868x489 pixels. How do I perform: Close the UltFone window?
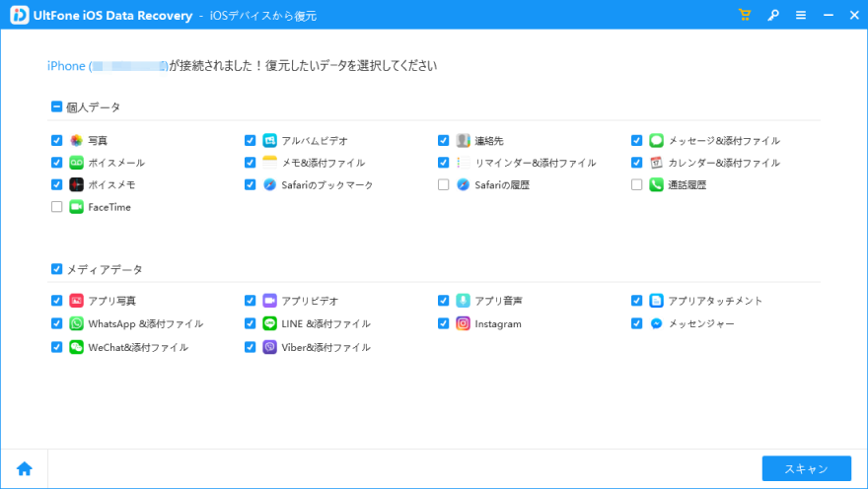pyautogui.click(x=854, y=16)
